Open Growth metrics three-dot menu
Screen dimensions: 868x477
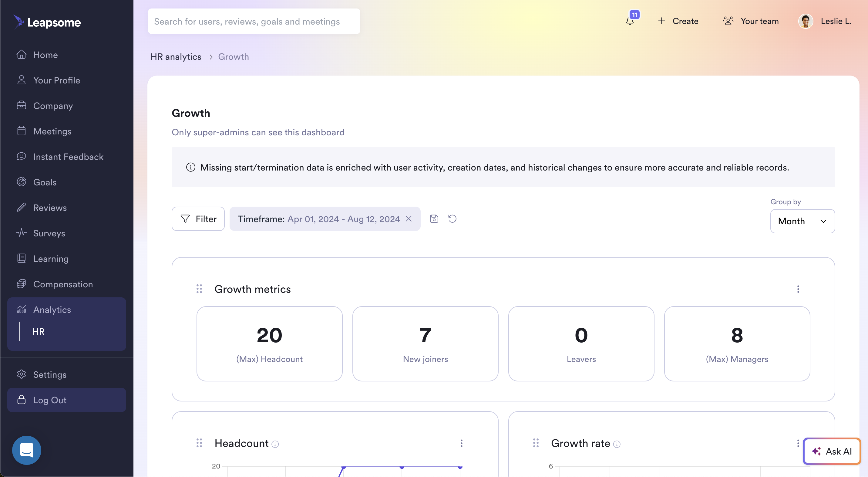798,289
